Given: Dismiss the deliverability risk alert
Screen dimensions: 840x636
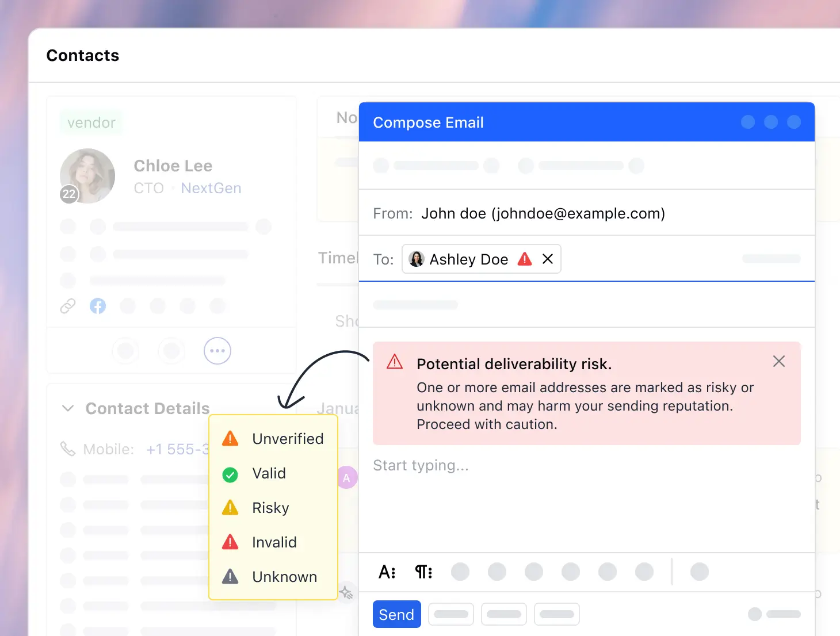Looking at the screenshot, I should click(x=779, y=361).
